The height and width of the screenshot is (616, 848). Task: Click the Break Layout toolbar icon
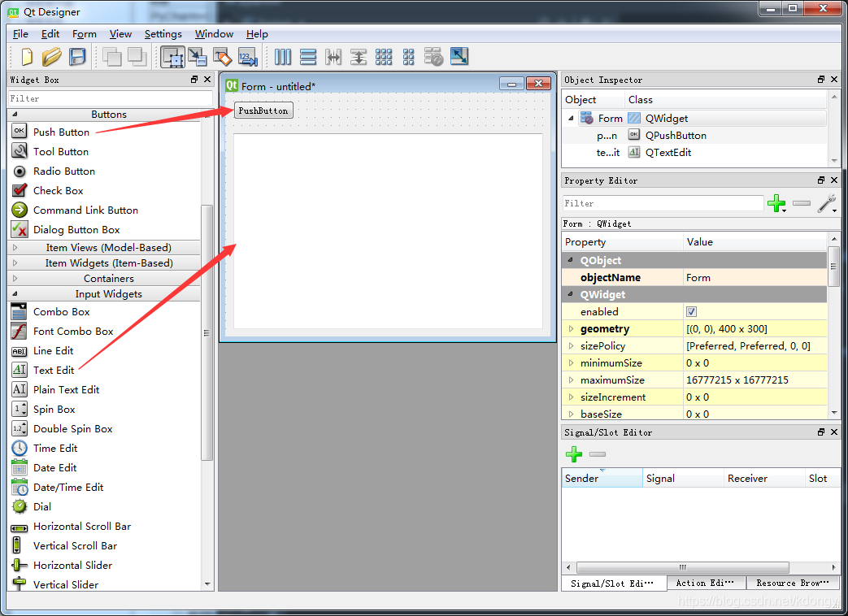[433, 57]
